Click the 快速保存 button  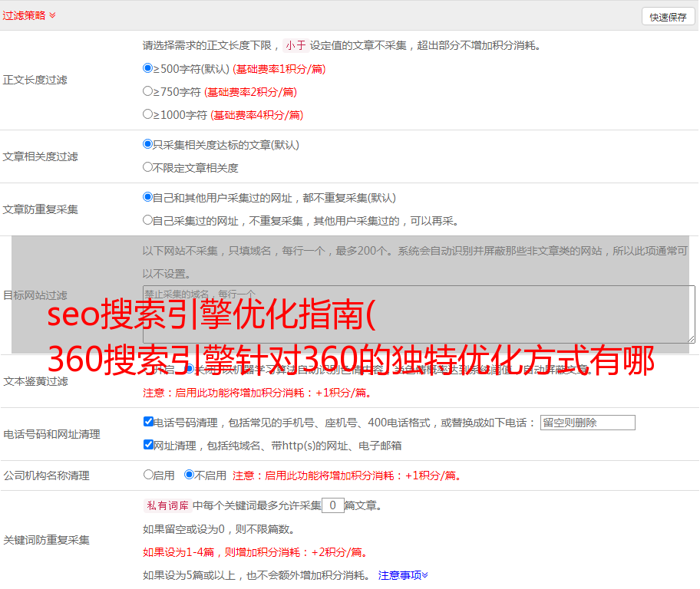coord(668,17)
